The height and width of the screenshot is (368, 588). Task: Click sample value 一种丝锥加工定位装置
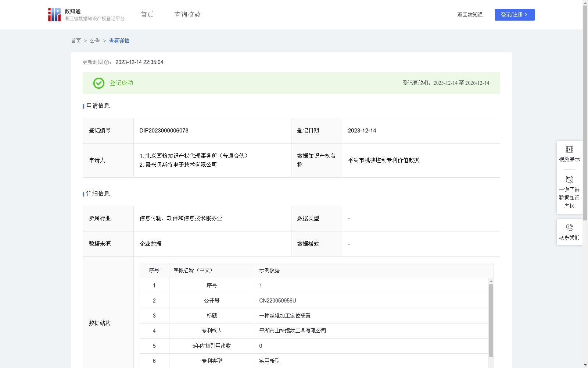285,315
